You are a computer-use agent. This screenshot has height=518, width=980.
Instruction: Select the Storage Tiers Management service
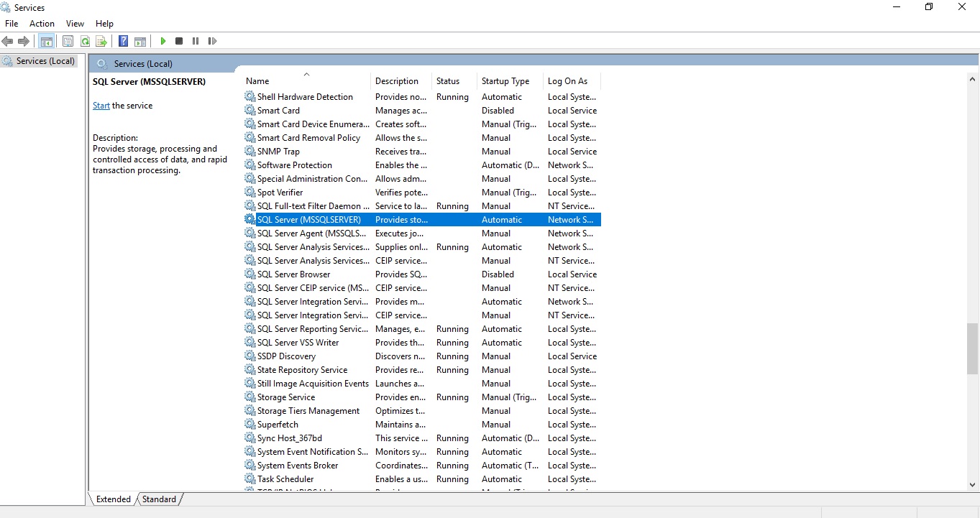click(x=422, y=410)
